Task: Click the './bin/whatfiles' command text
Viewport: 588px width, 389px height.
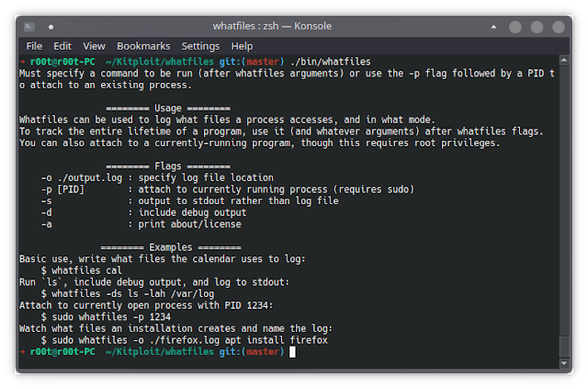Action: [331, 62]
